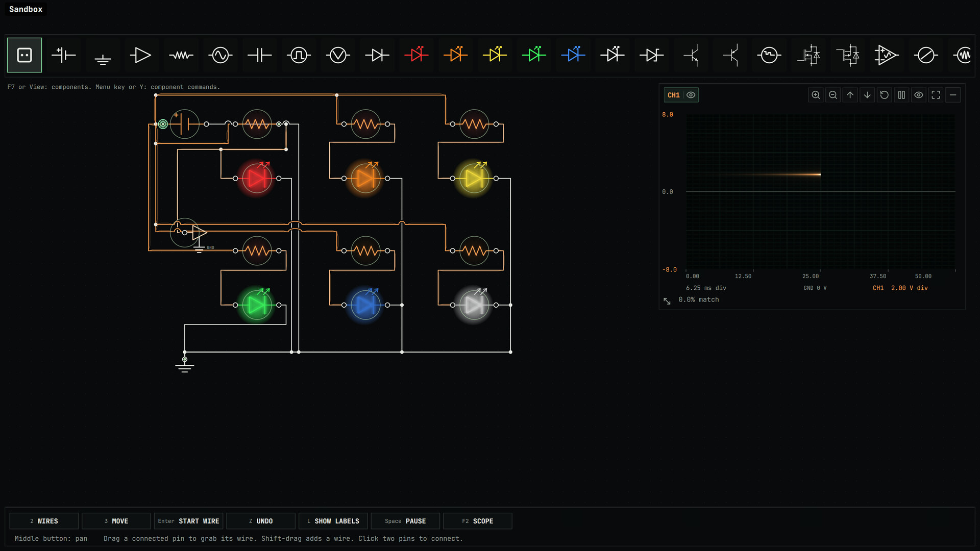Choose the square wave pulse source

tap(299, 55)
